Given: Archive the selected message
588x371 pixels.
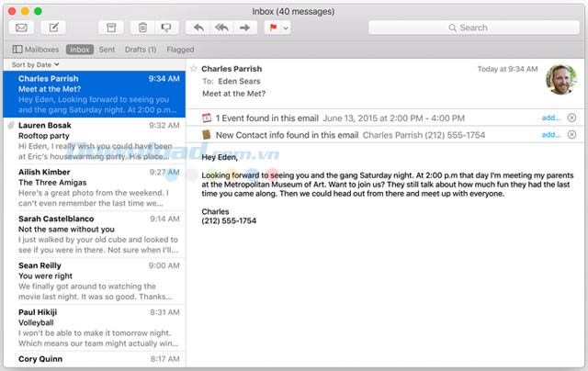Looking at the screenshot, I should click(x=111, y=28).
